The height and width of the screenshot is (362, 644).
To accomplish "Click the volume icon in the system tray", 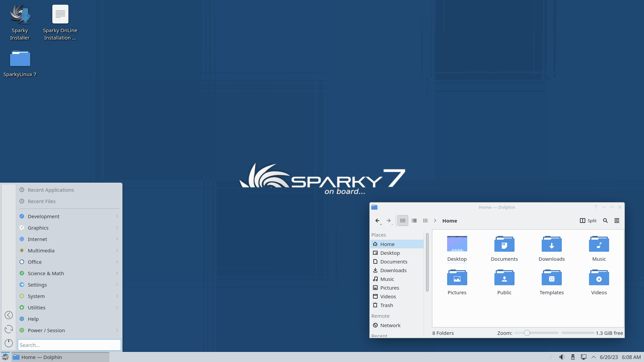I will click(x=562, y=357).
